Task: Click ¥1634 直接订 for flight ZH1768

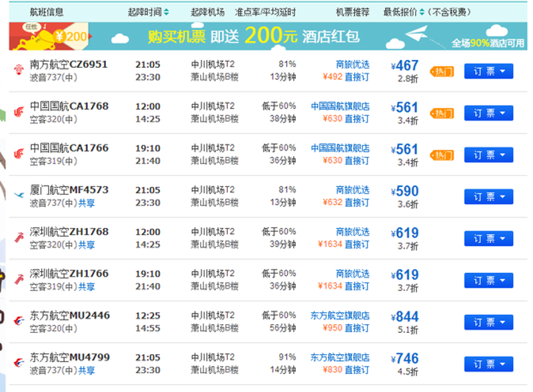Action: pyautogui.click(x=343, y=244)
